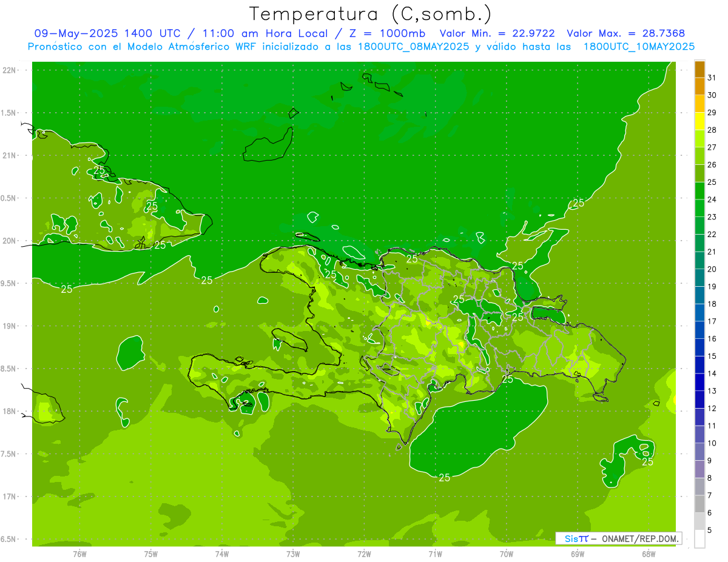
Task: Click the "76W" longitude axis label
Action: coord(79,554)
